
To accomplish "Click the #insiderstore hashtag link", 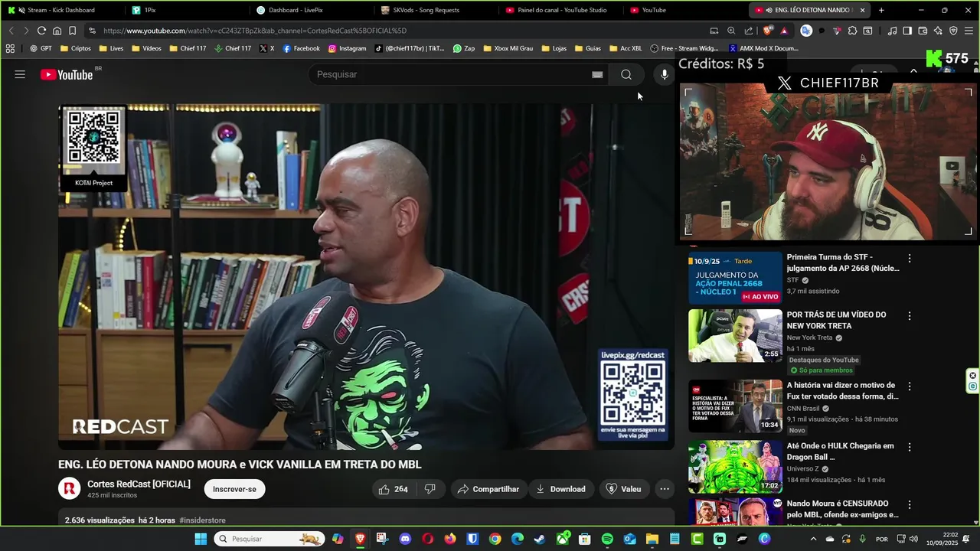I will pyautogui.click(x=202, y=520).
